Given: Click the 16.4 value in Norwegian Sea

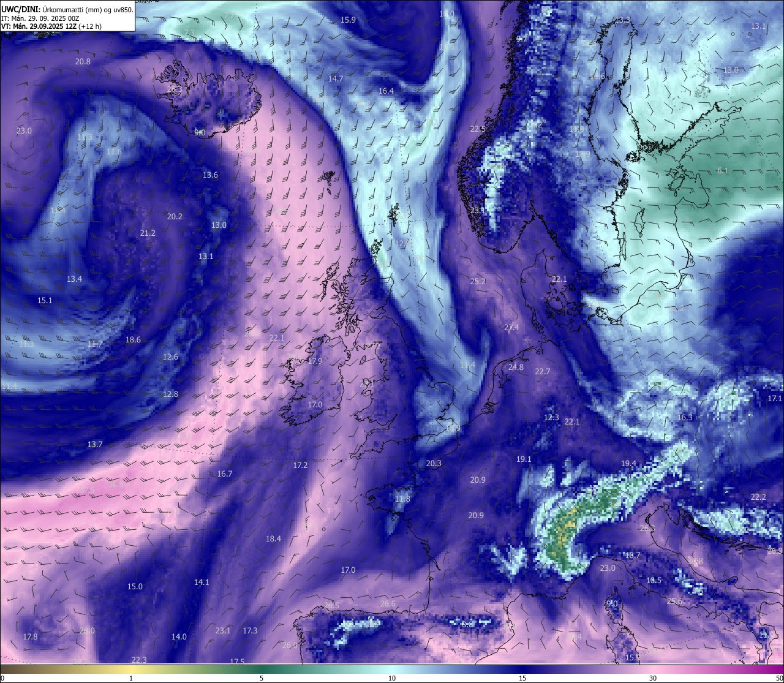Looking at the screenshot, I should [386, 91].
